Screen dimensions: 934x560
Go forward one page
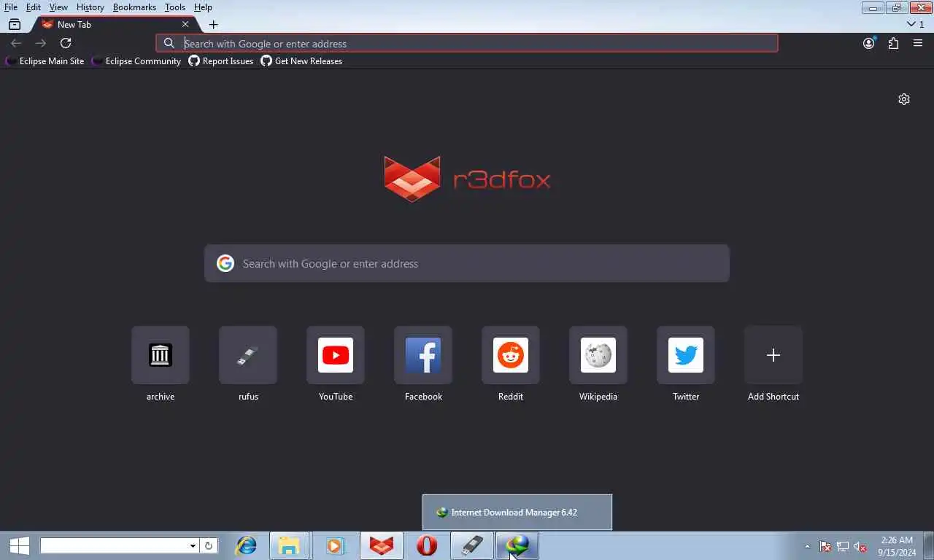coord(41,43)
